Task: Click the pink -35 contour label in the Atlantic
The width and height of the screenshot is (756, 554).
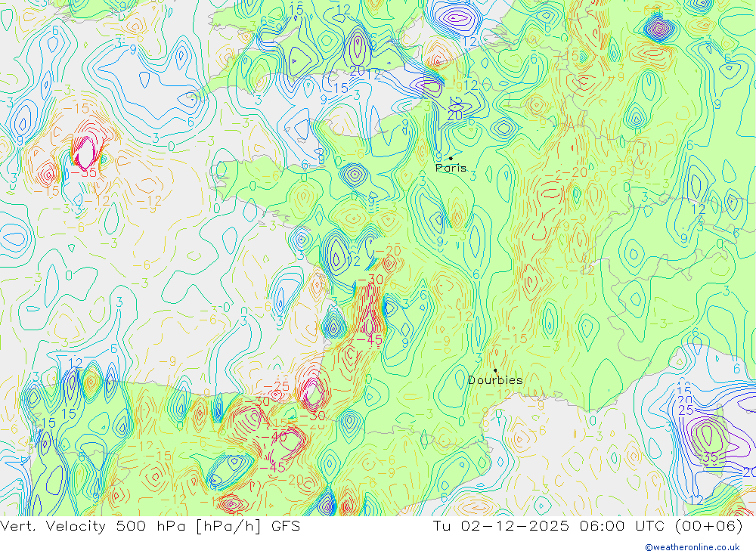Action: (84, 172)
